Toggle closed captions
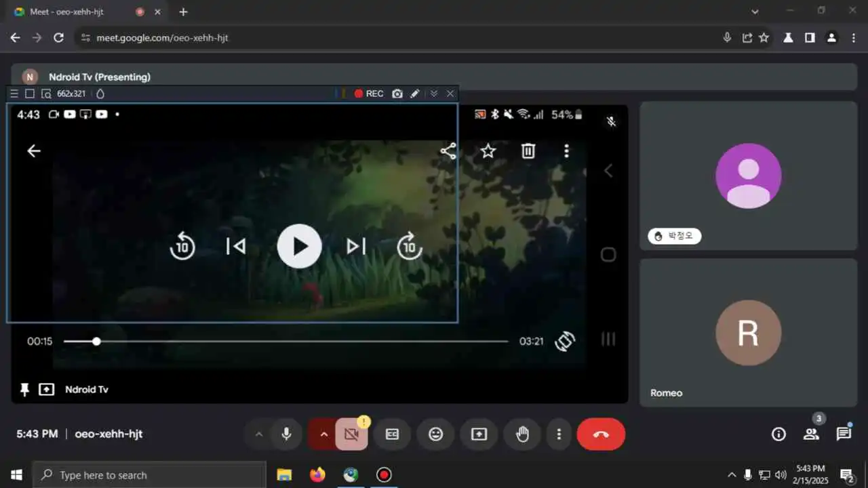This screenshot has width=868, height=488. point(392,434)
